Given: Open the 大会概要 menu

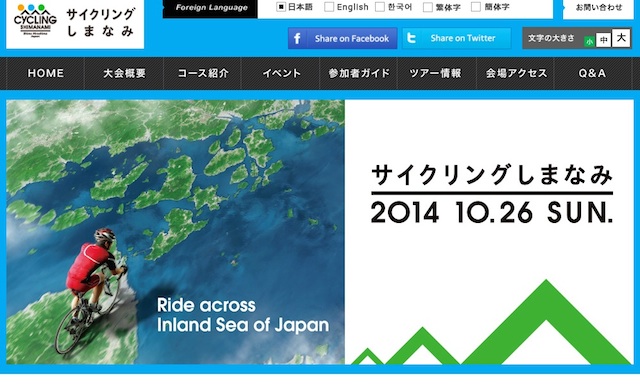Looking at the screenshot, I should tap(124, 73).
